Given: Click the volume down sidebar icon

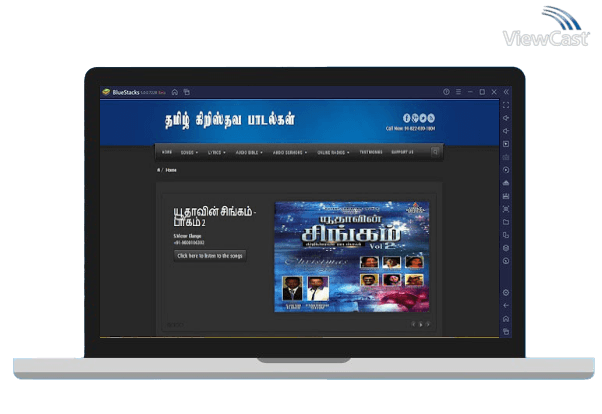Looking at the screenshot, I should tap(506, 131).
